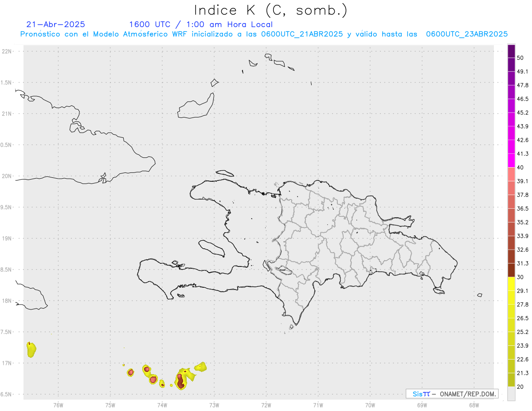Click the colorbar value '23.9'
The width and height of the screenshot is (532, 411).
523,346
